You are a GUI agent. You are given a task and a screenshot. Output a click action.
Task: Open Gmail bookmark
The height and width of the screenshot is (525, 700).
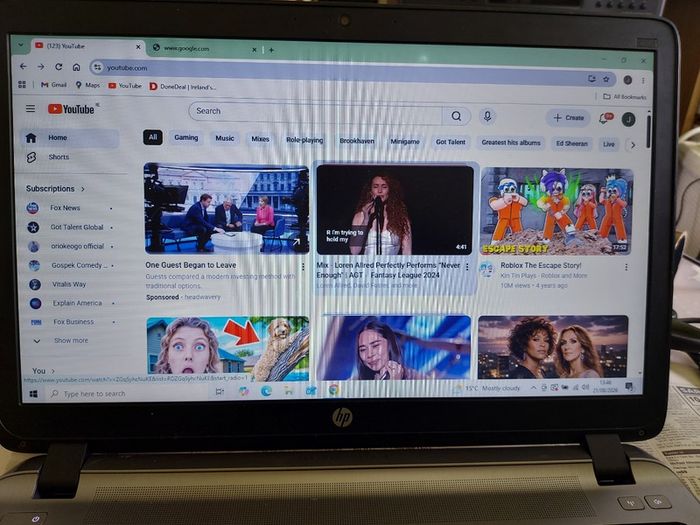coord(54,84)
